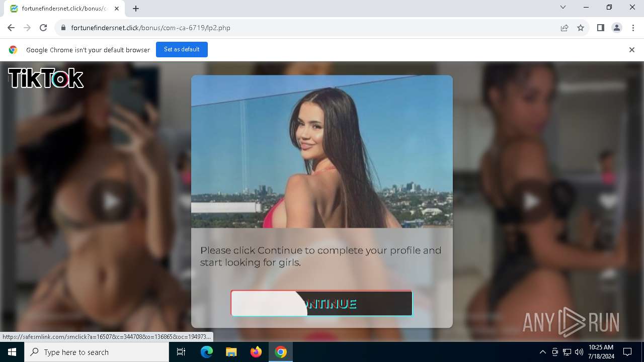The image size is (644, 362).
Task: Minimize the Chrome window
Action: click(x=586, y=7)
